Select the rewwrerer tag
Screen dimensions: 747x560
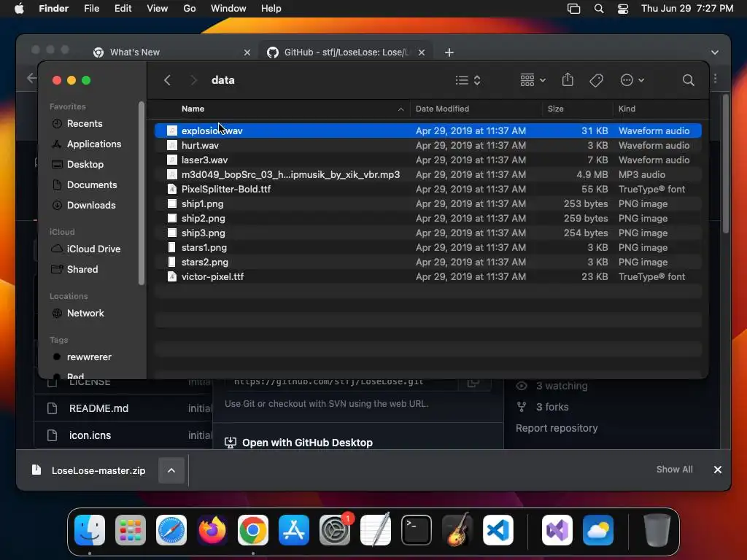coord(88,357)
